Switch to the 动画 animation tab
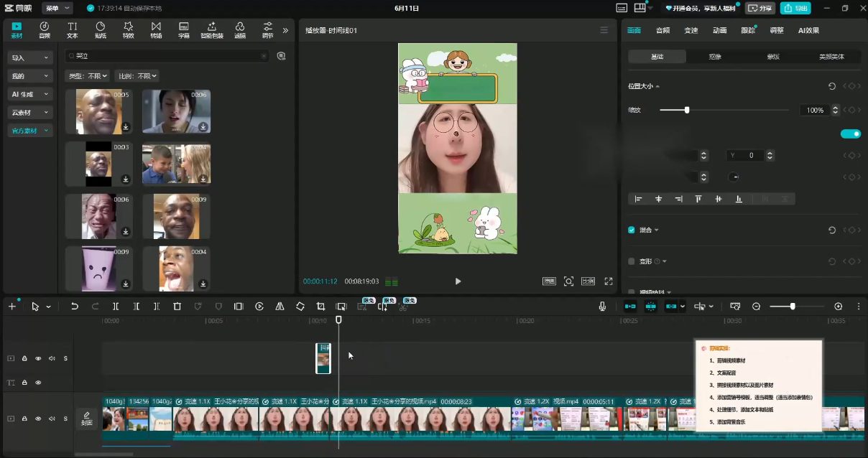 tap(719, 30)
